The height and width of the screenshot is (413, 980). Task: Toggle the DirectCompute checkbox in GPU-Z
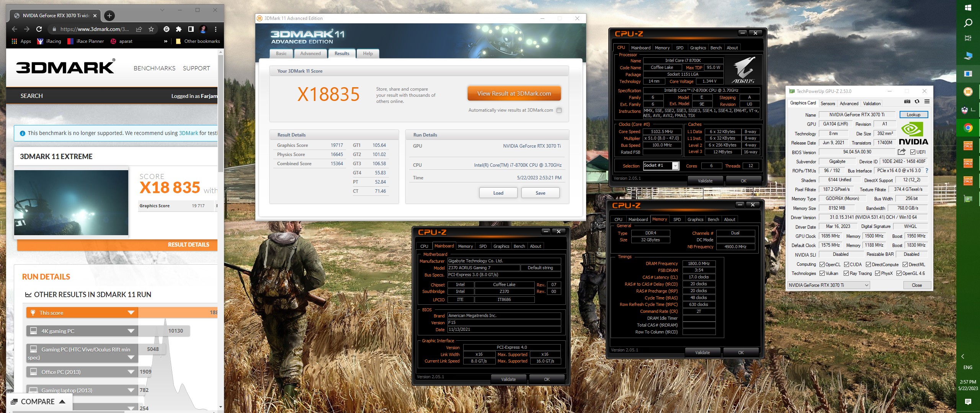point(868,264)
